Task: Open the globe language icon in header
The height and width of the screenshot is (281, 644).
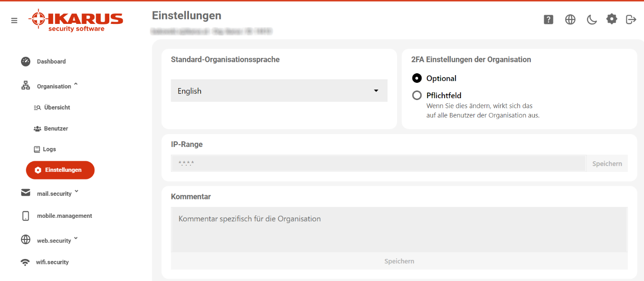Action: (x=570, y=20)
